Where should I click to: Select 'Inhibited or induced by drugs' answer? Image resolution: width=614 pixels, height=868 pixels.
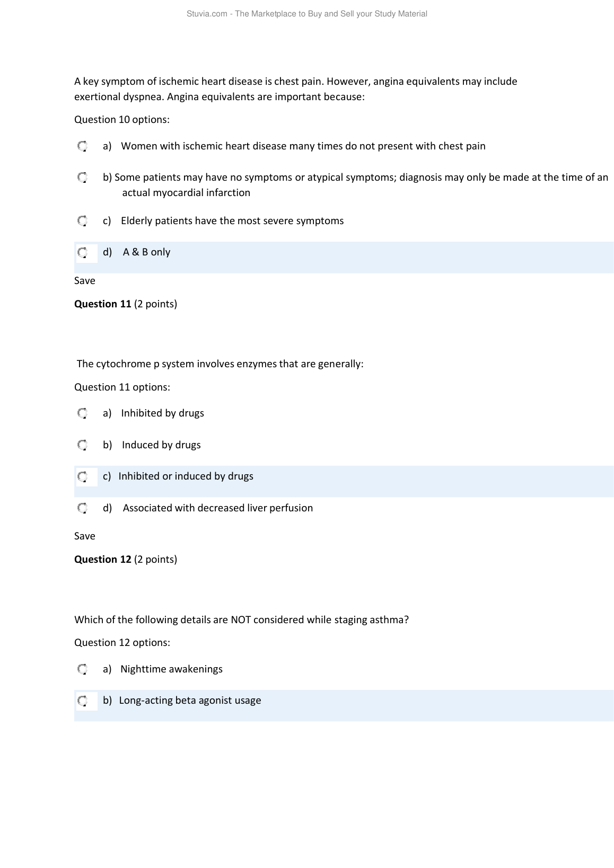coord(82,476)
